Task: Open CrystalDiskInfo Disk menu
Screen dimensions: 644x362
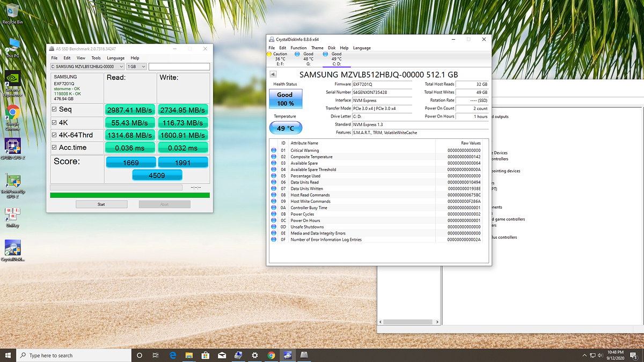Action: pos(332,48)
